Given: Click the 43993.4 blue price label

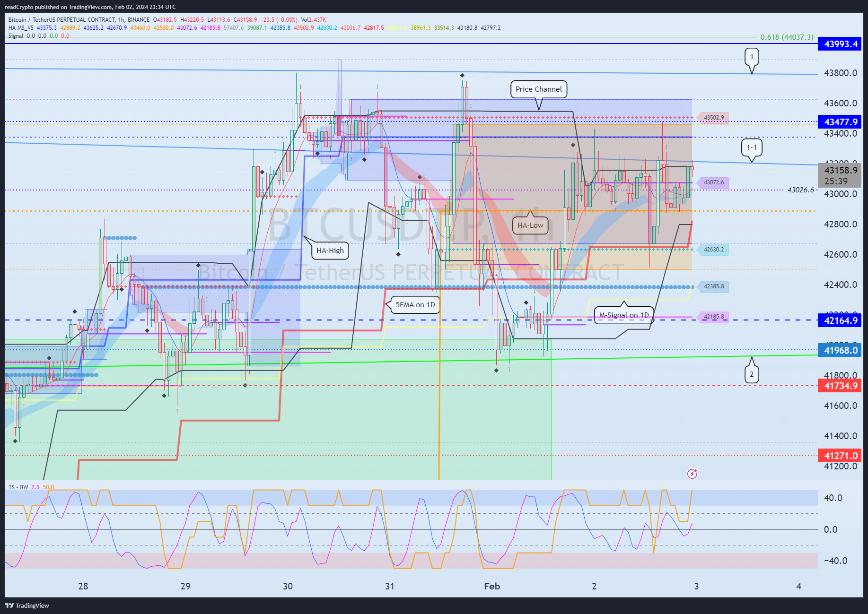Looking at the screenshot, I should click(840, 44).
